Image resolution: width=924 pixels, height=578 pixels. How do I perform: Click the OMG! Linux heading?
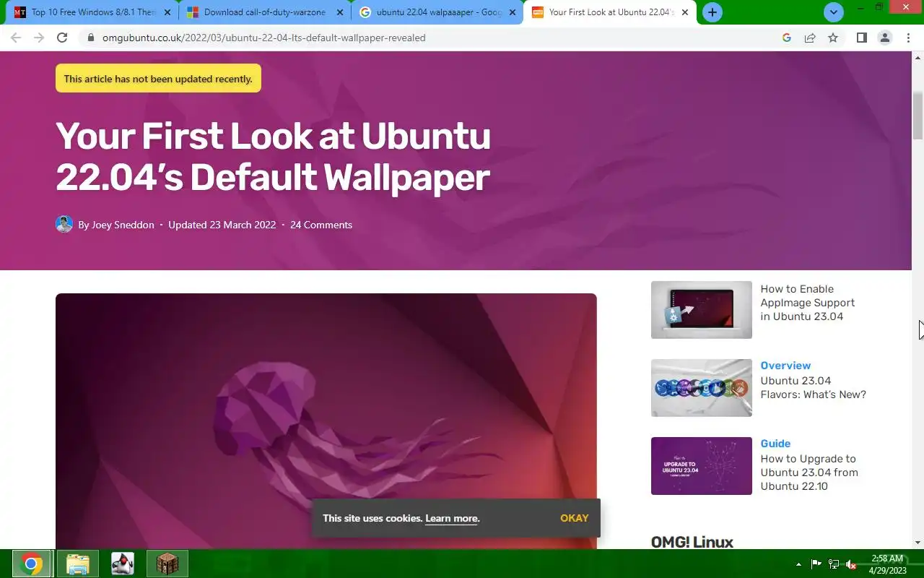[x=692, y=542]
